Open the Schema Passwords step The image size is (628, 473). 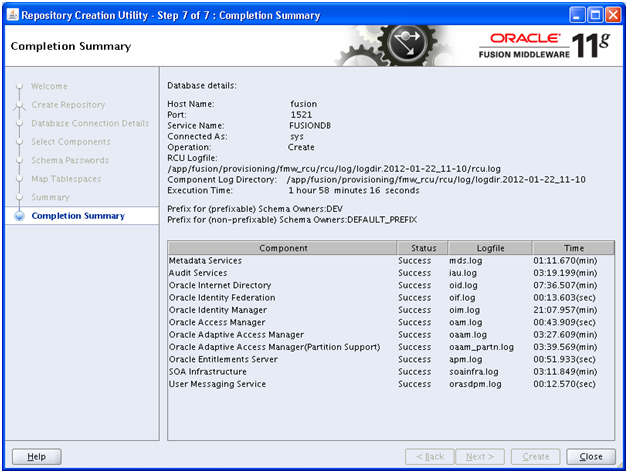pos(70,160)
